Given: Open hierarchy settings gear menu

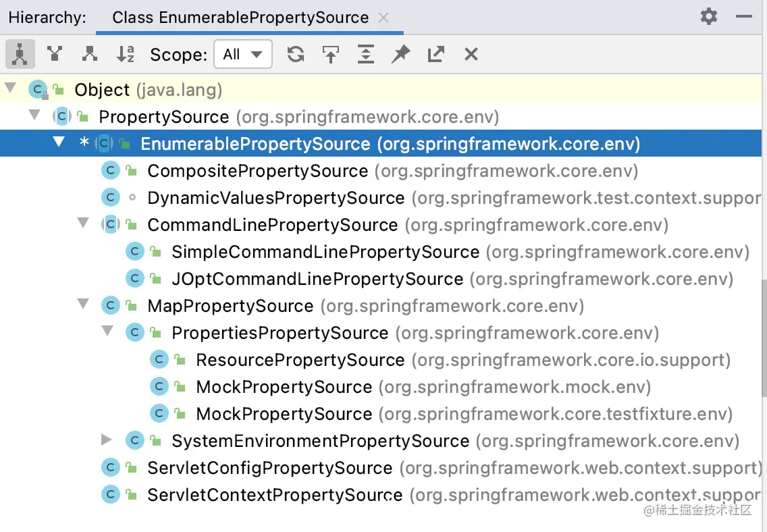Looking at the screenshot, I should (709, 16).
